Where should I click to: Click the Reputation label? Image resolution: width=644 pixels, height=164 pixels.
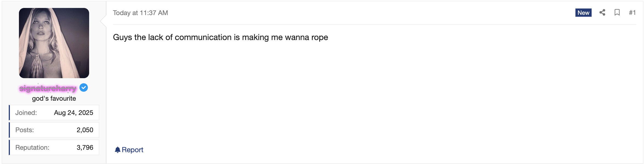coord(32,148)
